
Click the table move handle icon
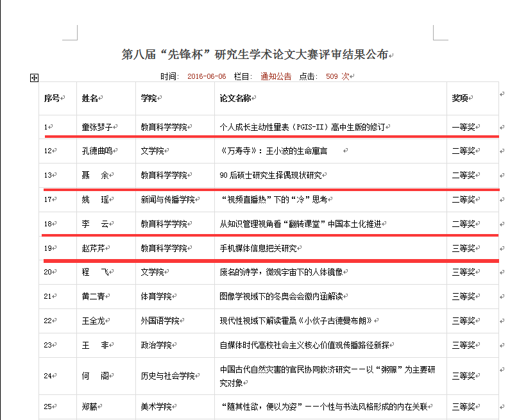(35, 78)
